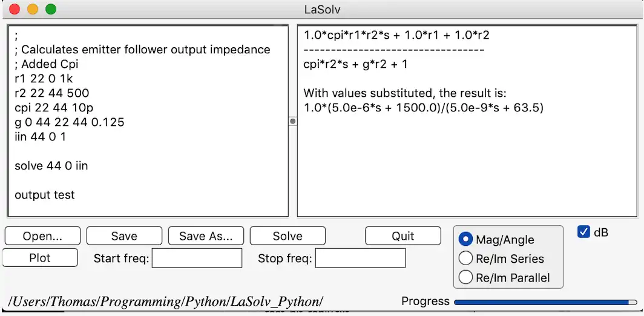
Task: Click the substituted result expression in output pane
Action: click(424, 108)
